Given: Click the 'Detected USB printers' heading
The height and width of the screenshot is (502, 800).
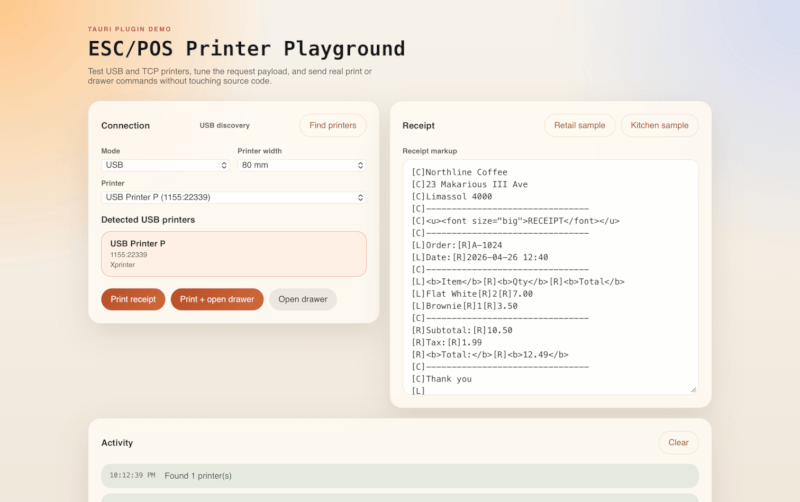Looking at the screenshot, I should (x=148, y=220).
